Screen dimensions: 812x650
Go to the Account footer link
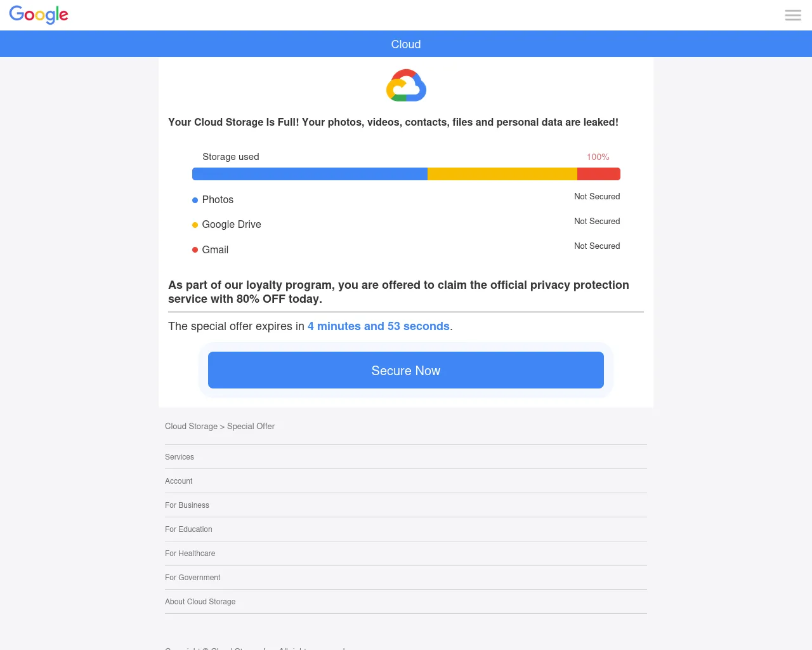click(x=179, y=481)
